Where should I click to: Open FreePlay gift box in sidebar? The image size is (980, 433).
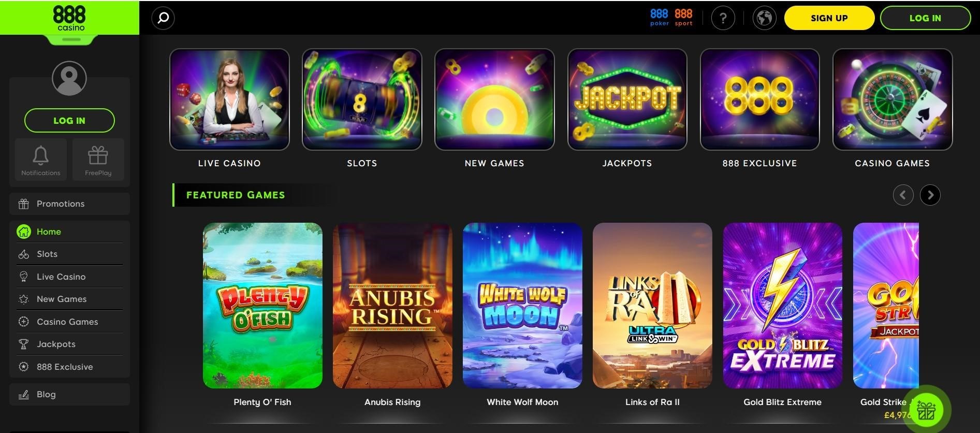pyautogui.click(x=98, y=158)
